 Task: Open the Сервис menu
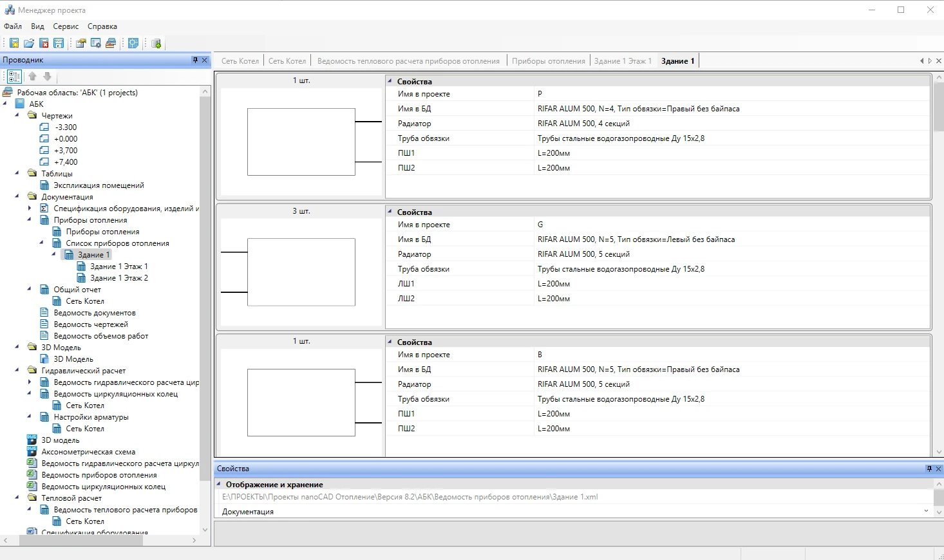66,26
